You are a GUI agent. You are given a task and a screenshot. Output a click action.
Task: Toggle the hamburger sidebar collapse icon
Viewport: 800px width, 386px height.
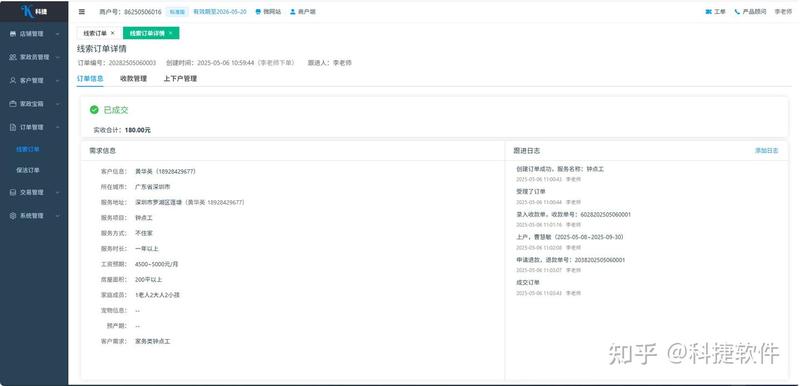(x=82, y=11)
